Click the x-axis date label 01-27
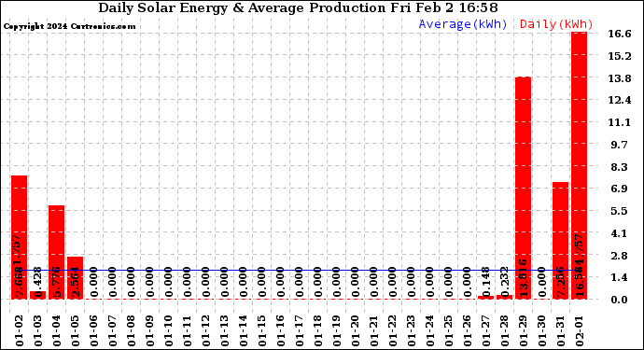 (486, 331)
